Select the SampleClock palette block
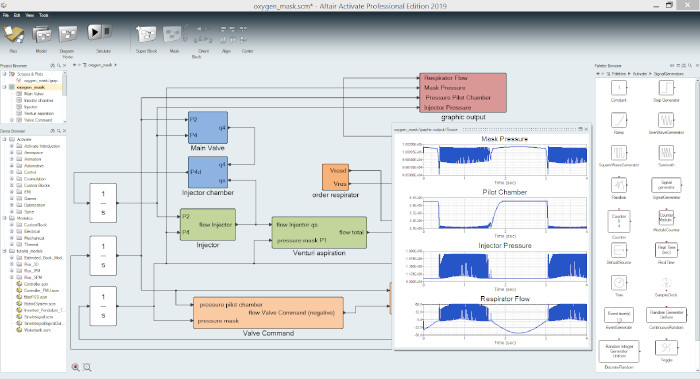700x379 pixels. coord(666,283)
